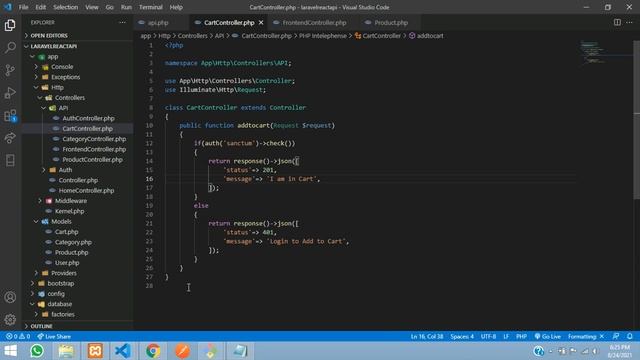Click the feedback icon in status bar
This screenshot has height=360, width=640.
point(616,336)
